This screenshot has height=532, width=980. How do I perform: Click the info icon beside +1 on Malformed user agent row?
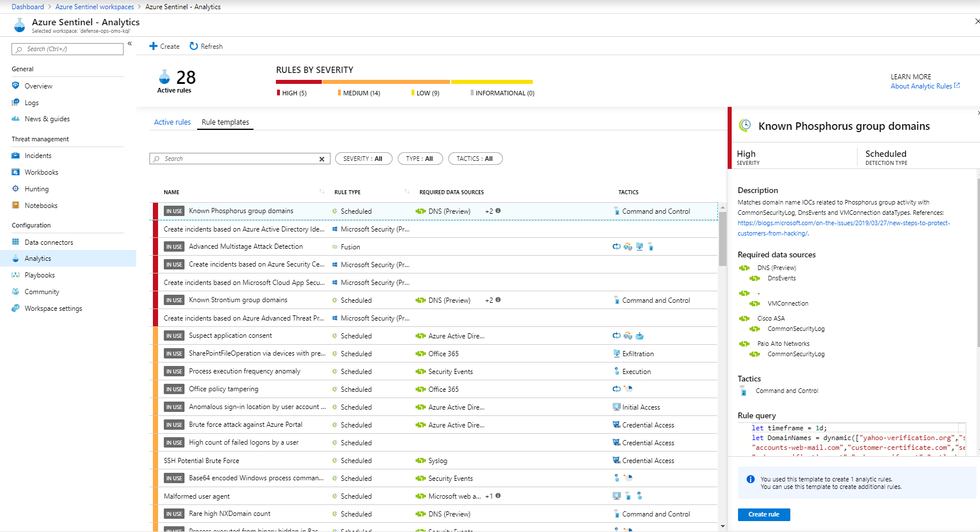click(498, 496)
